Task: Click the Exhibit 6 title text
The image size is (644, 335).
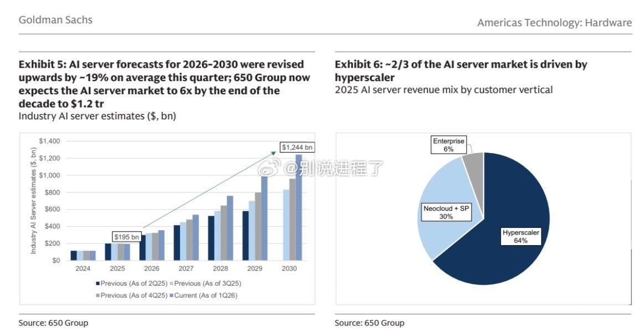Action: (461, 70)
